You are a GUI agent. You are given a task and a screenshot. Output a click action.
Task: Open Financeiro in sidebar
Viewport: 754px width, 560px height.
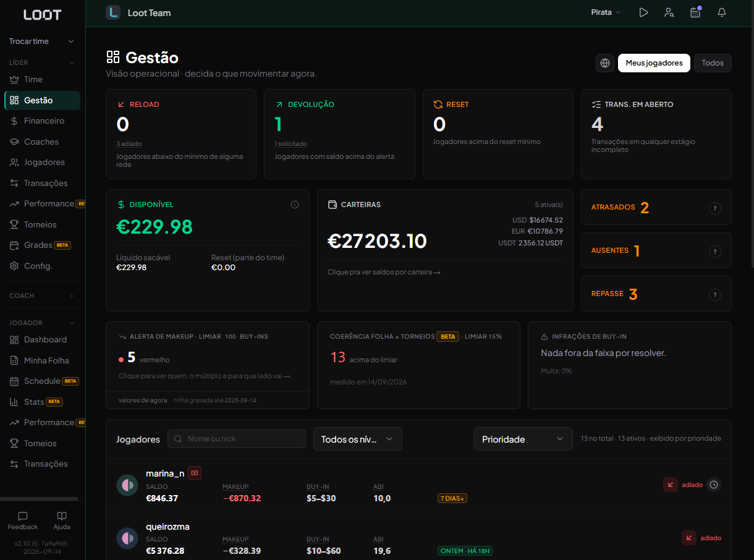pos(42,121)
